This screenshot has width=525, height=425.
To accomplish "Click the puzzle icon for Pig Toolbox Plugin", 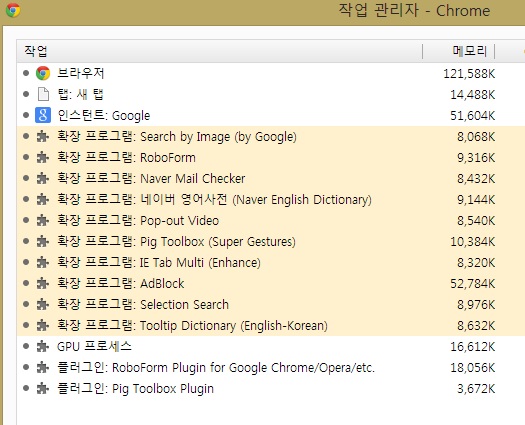I will pos(43,388).
